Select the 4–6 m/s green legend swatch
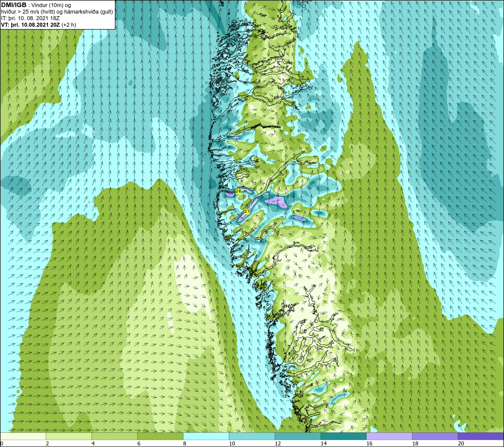 [x=114, y=436]
